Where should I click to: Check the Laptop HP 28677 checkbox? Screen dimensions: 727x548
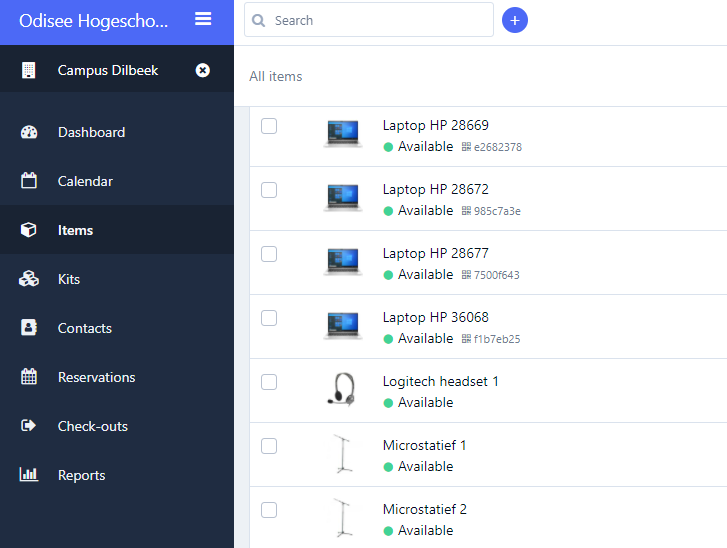click(269, 254)
